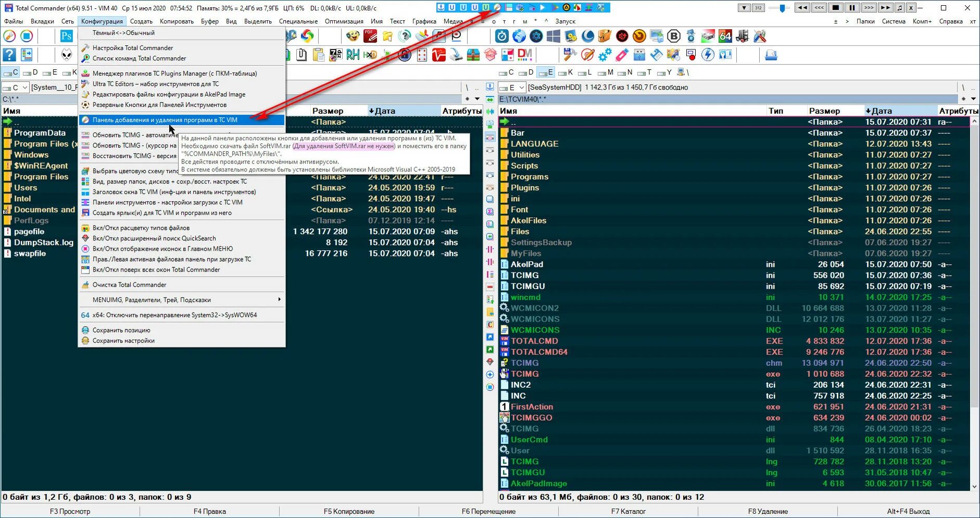
Task: Sort right panel by Тип column
Action: pos(786,110)
